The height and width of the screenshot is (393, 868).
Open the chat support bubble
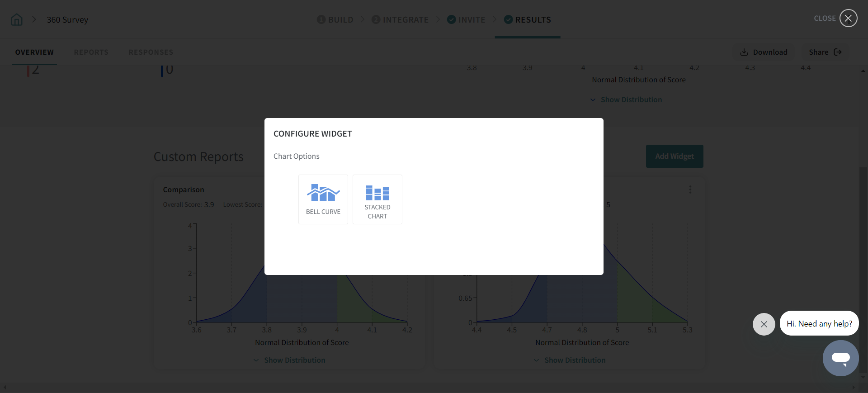pyautogui.click(x=840, y=358)
